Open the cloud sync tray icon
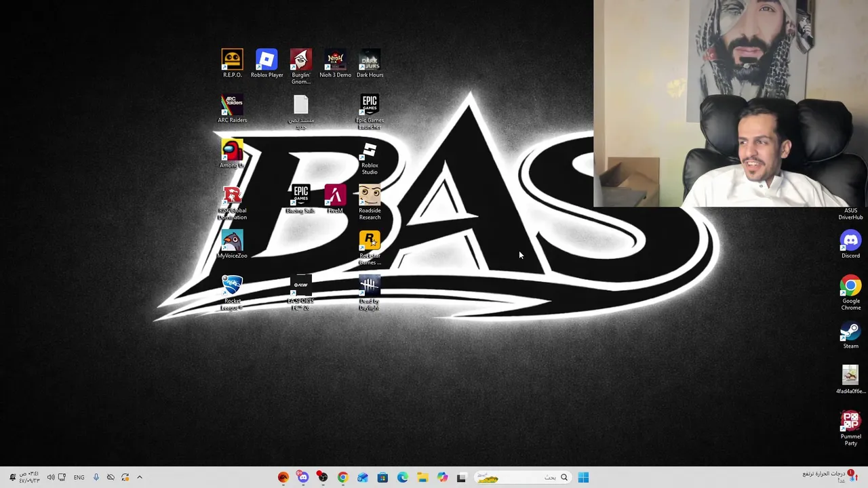 pyautogui.click(x=111, y=477)
